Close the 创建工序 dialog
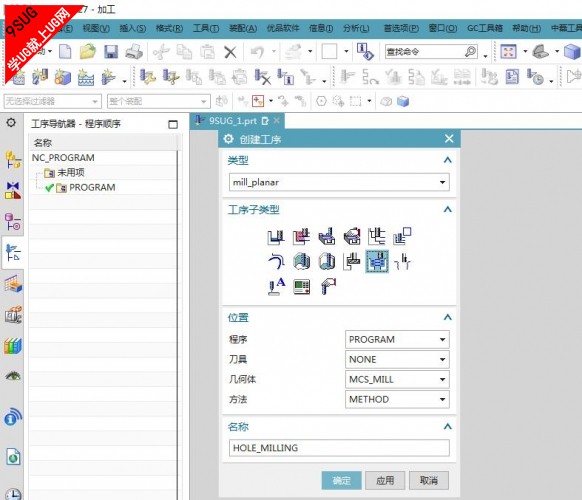 pyautogui.click(x=449, y=139)
